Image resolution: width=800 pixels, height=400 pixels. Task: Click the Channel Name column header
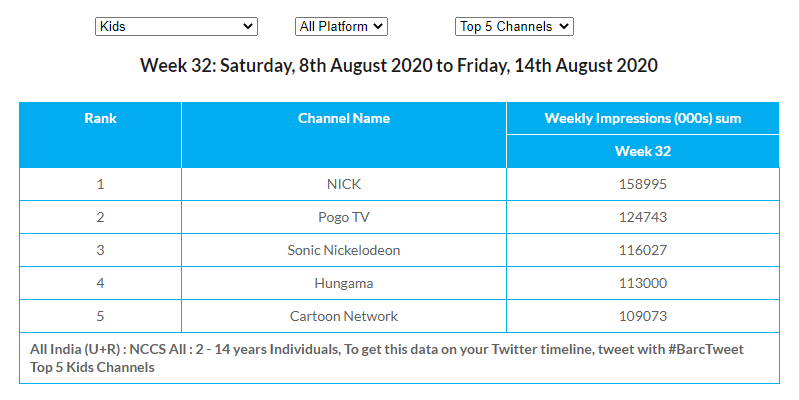344,118
